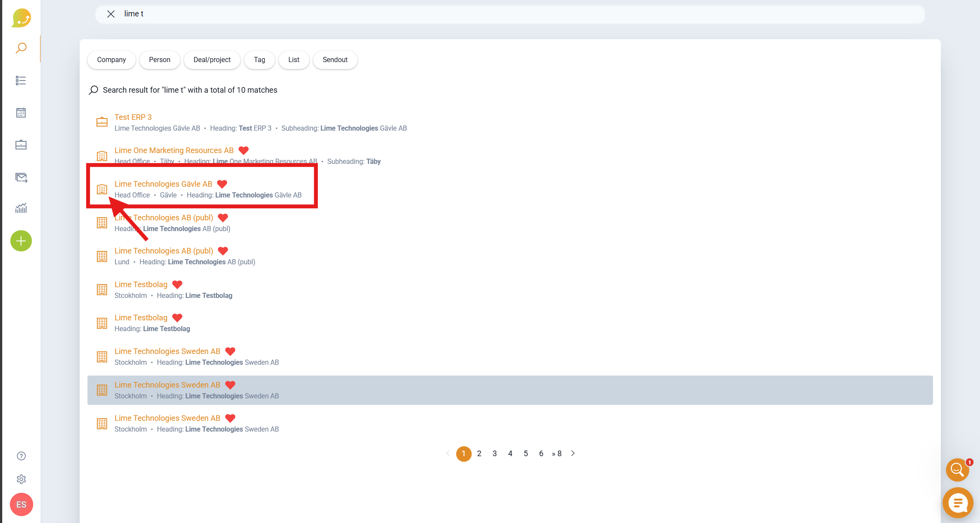Filter results by Company
980x523 pixels.
[x=112, y=60]
